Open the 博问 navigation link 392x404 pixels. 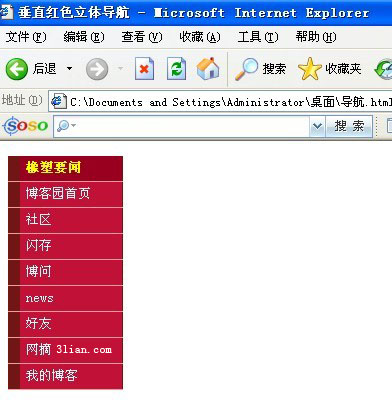click(65, 272)
